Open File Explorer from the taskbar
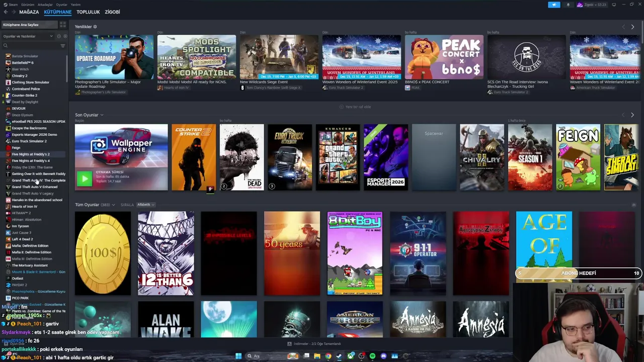 click(317, 356)
